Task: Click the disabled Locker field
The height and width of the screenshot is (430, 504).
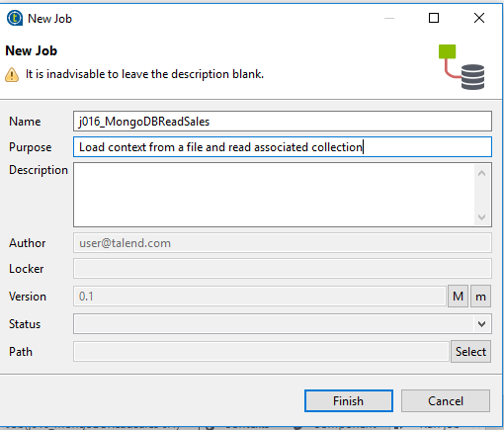Action: pos(283,269)
